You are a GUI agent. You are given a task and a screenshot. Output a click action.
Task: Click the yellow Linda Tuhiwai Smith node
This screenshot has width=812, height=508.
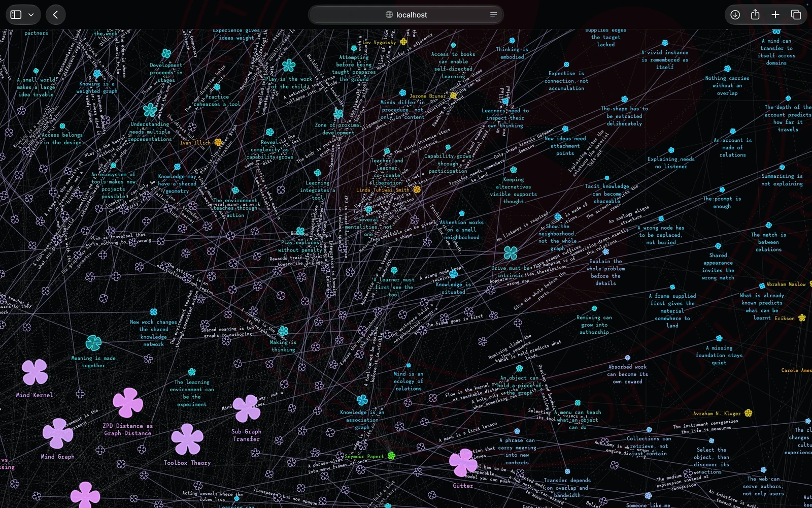[417, 189]
